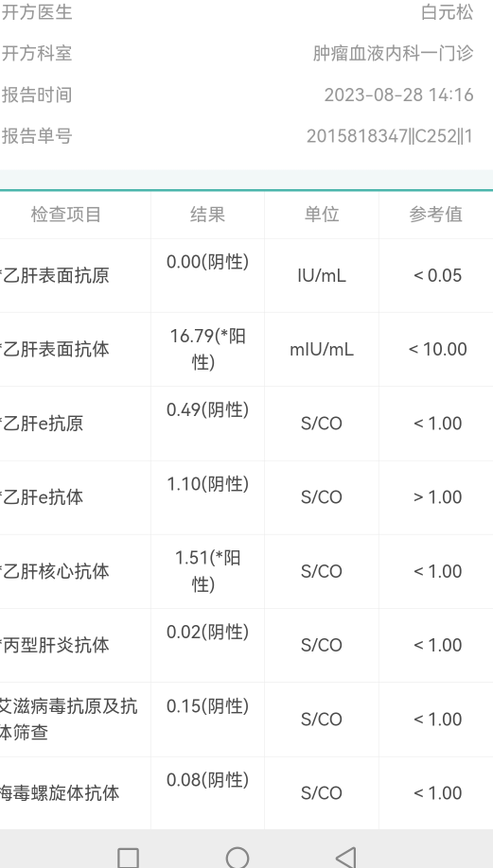Tap the 检查项目 column header
This screenshot has width=493, height=868.
point(66,215)
